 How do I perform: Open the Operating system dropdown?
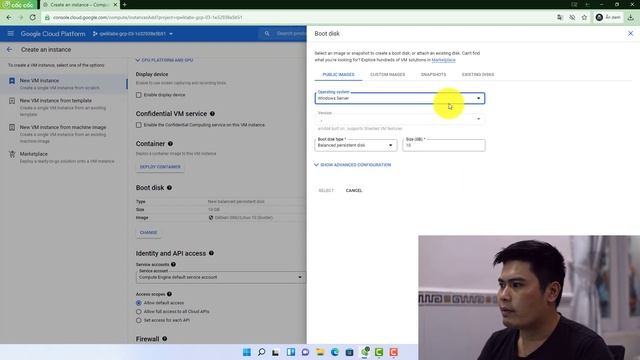pos(400,98)
